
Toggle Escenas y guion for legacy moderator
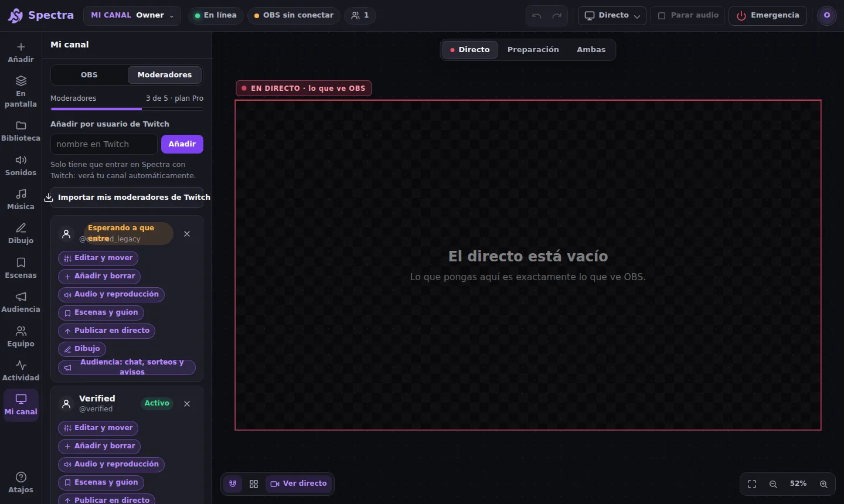101,312
